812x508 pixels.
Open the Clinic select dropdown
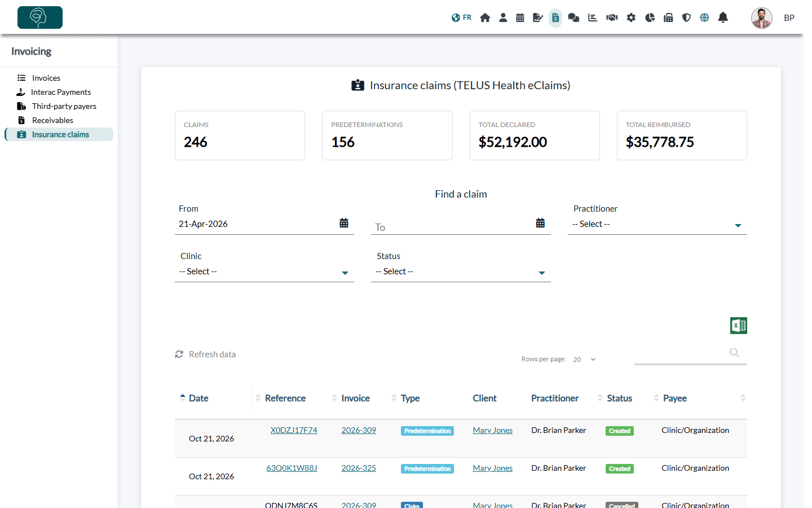coord(264,272)
